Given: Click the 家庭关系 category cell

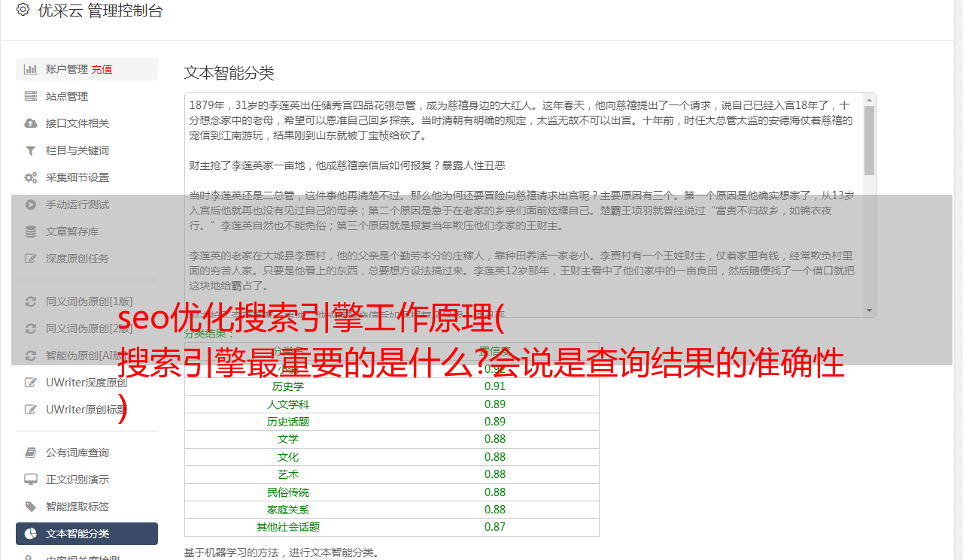Looking at the screenshot, I should click(x=288, y=510).
